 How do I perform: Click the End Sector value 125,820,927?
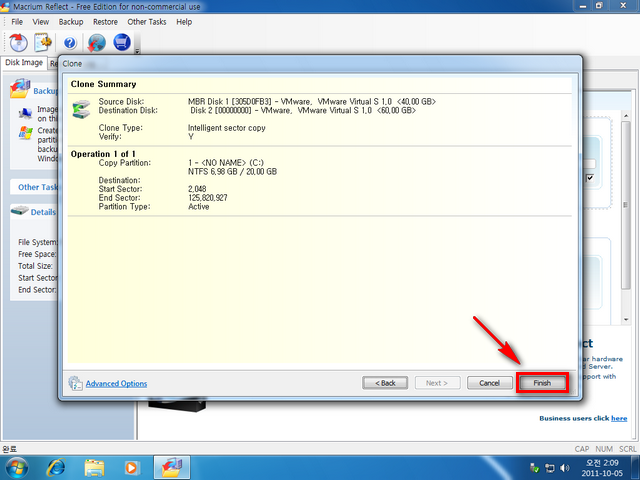(208, 198)
